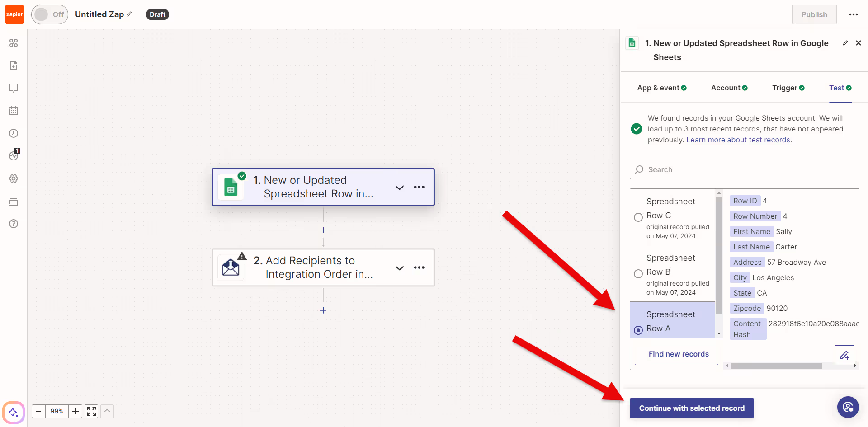Open three-dot menu on step 1
Image resolution: width=868 pixels, height=427 pixels.
coord(419,187)
